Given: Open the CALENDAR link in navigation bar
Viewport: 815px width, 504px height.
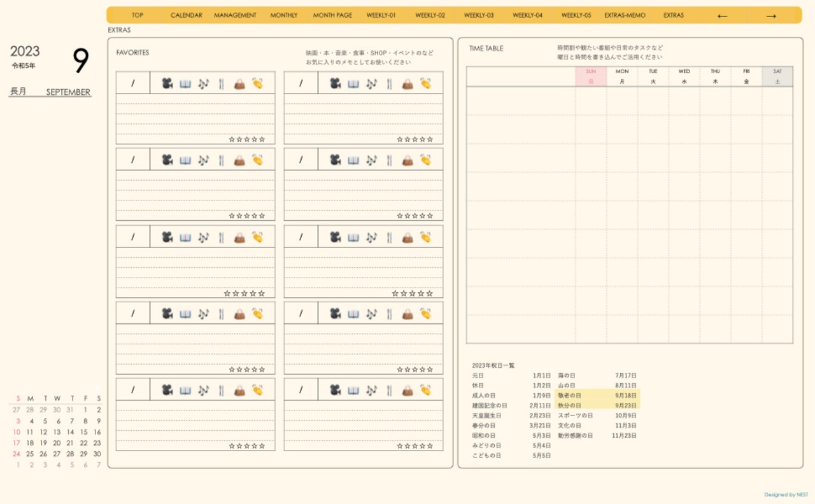Looking at the screenshot, I should tap(186, 15).
